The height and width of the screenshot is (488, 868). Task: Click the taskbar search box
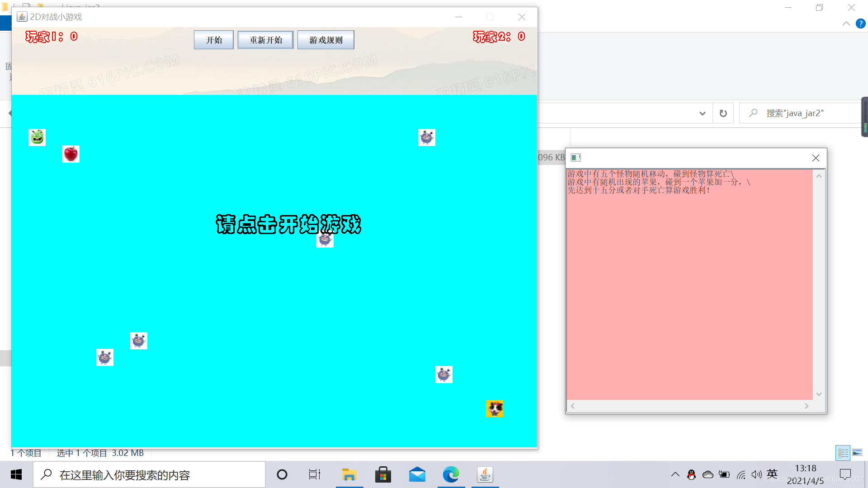click(149, 474)
